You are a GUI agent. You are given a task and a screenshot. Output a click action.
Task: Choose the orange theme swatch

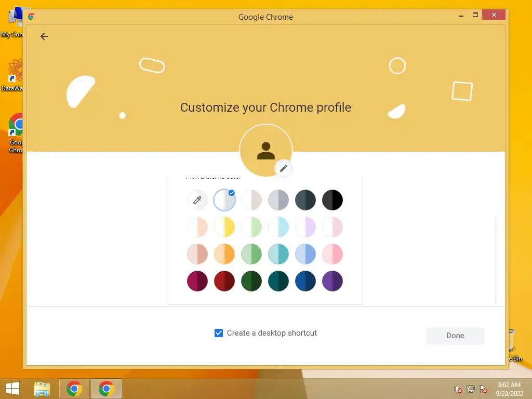pos(224,254)
